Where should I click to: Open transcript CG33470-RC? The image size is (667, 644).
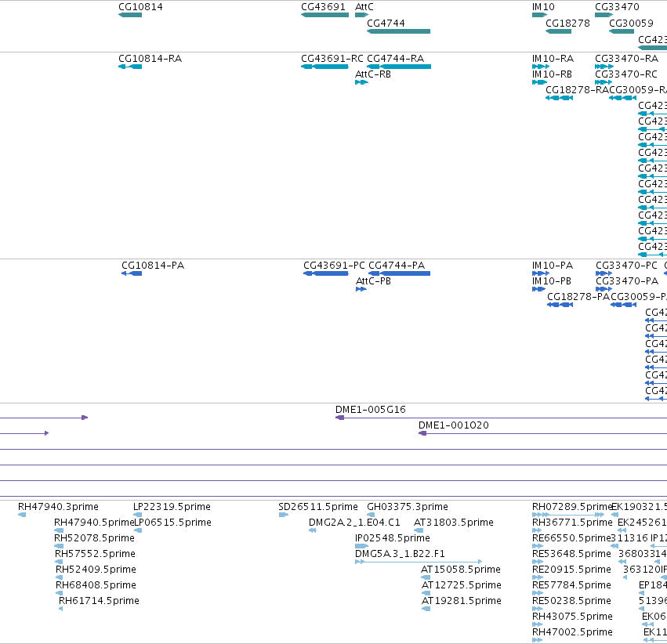(x=604, y=82)
